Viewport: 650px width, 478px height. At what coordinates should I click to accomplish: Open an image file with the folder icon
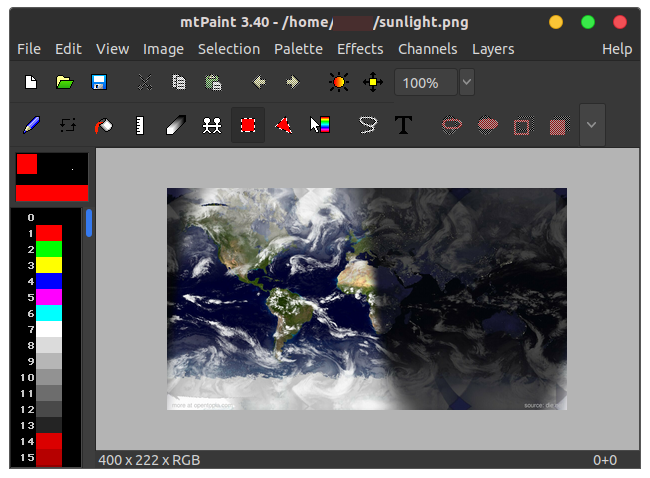click(65, 82)
